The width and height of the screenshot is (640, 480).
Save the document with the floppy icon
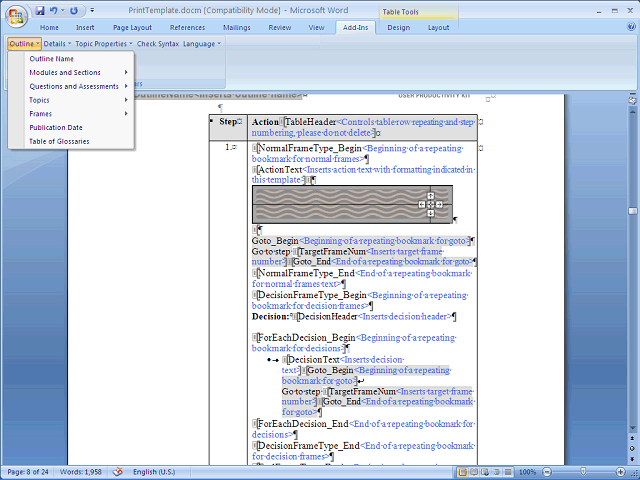pos(40,10)
